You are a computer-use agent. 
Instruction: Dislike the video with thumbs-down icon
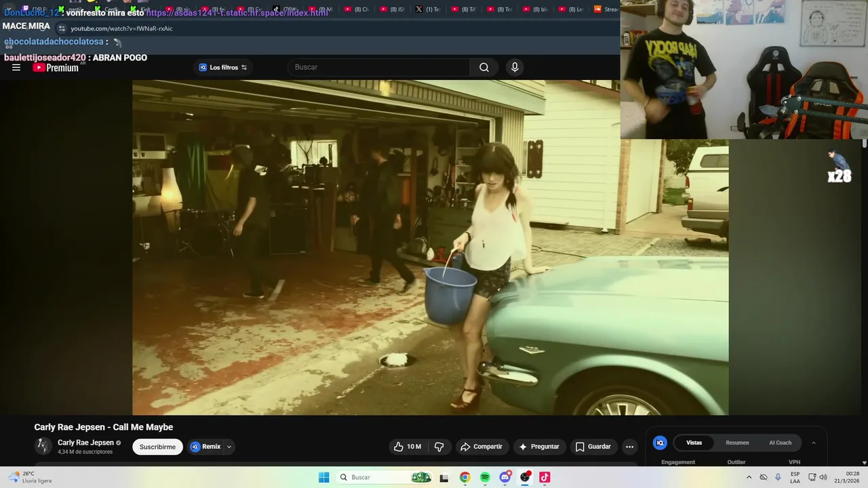(x=439, y=447)
